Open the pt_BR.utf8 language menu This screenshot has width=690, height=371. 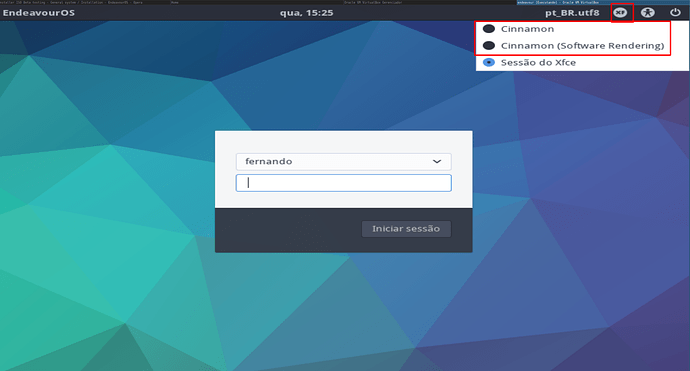click(x=572, y=13)
